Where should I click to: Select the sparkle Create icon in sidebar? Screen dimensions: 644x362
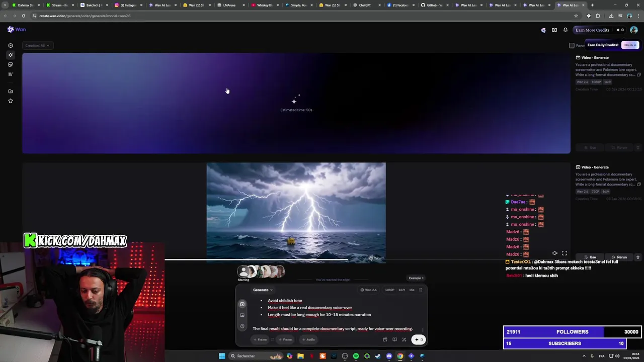[11, 55]
